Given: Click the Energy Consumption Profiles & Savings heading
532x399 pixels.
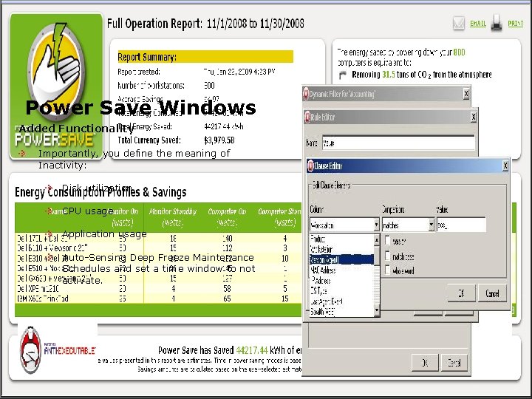Looking at the screenshot, I should point(100,192).
